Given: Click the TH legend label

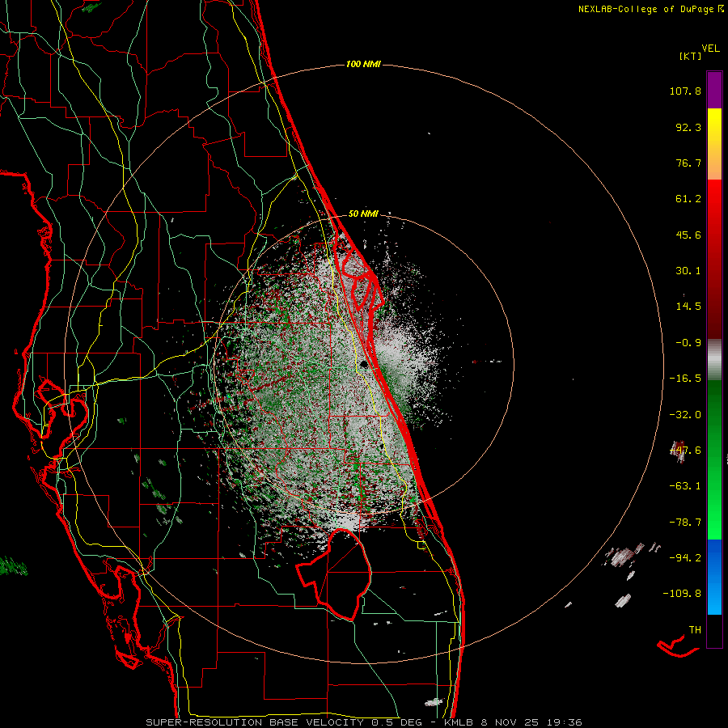Looking at the screenshot, I should click(695, 630).
